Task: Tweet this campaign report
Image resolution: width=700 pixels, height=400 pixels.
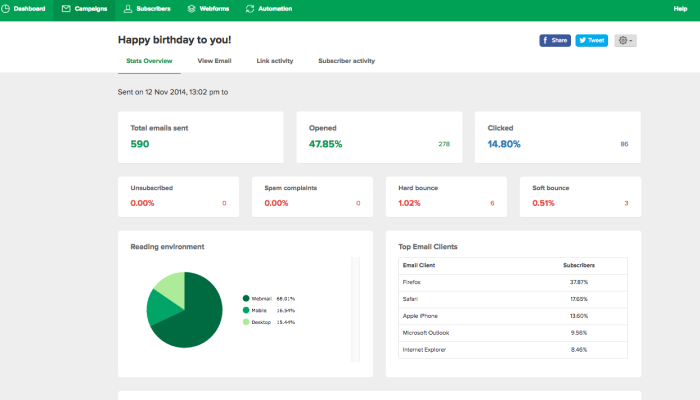Action: coord(591,41)
